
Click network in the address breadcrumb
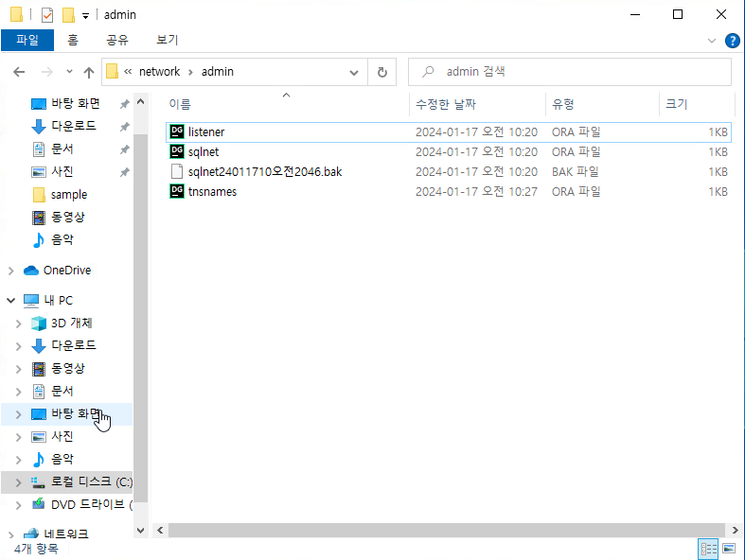point(159,72)
